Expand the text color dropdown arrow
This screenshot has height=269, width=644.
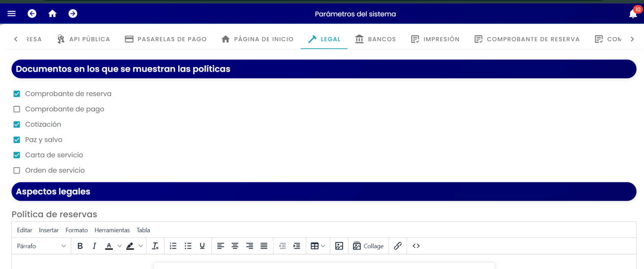[x=120, y=246]
